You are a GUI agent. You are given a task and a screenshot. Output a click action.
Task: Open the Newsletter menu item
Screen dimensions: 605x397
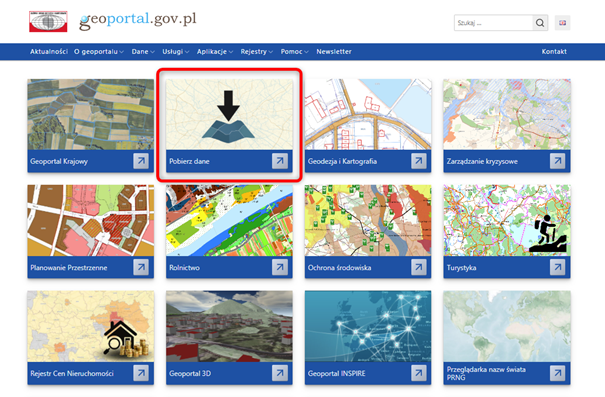[334, 52]
